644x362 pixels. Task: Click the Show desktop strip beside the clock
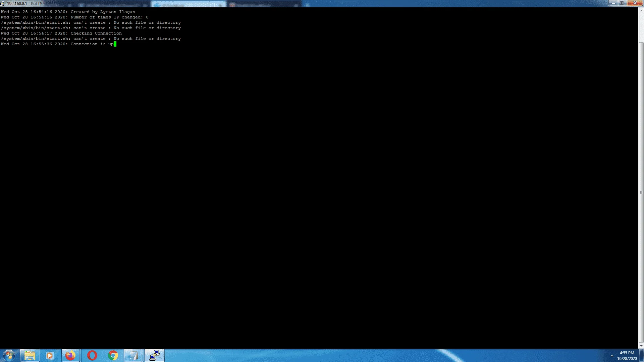pos(641,356)
